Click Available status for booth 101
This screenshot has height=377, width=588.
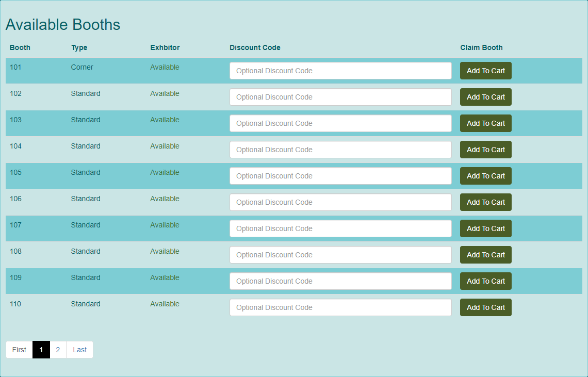[x=165, y=67]
